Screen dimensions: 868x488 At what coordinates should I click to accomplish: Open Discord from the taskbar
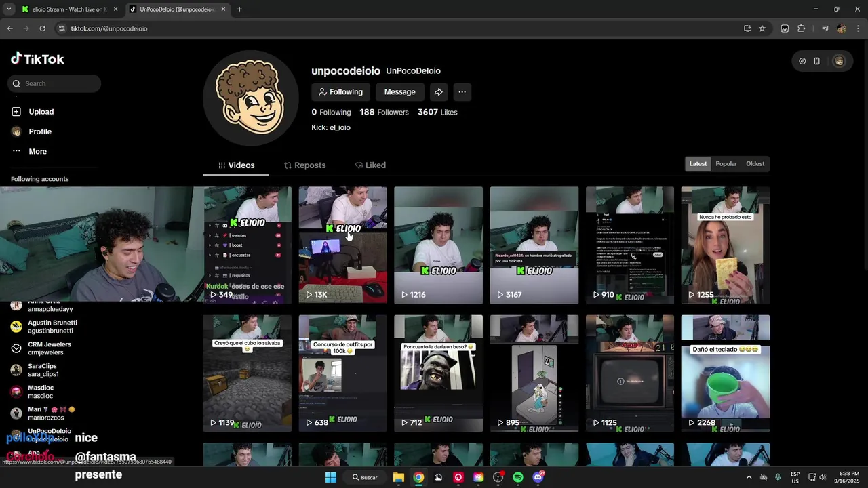tap(538, 477)
